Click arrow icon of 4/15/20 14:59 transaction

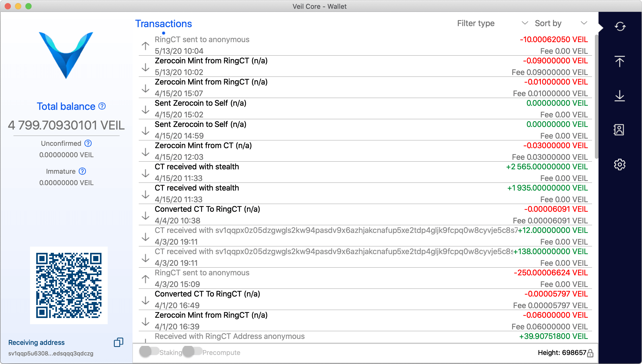coord(145,131)
